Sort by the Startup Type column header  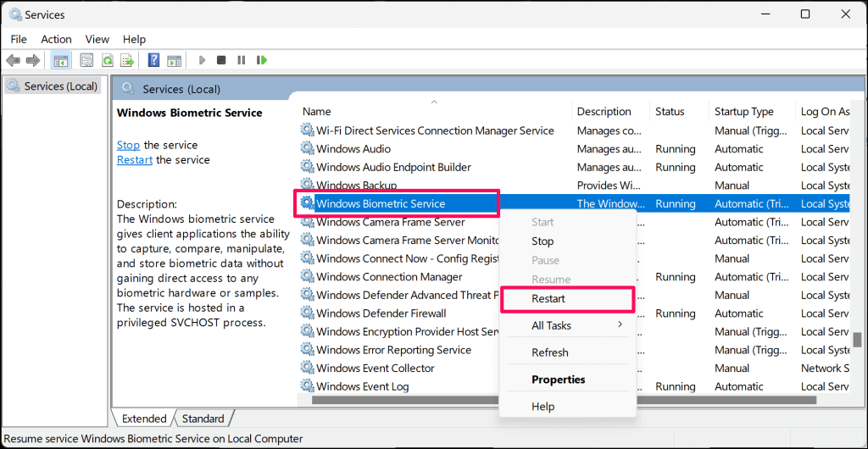(x=743, y=111)
